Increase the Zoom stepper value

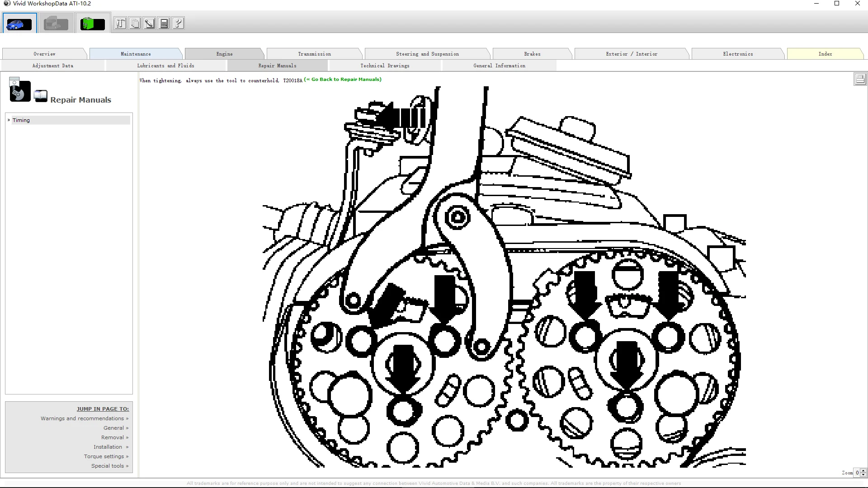coord(863,470)
